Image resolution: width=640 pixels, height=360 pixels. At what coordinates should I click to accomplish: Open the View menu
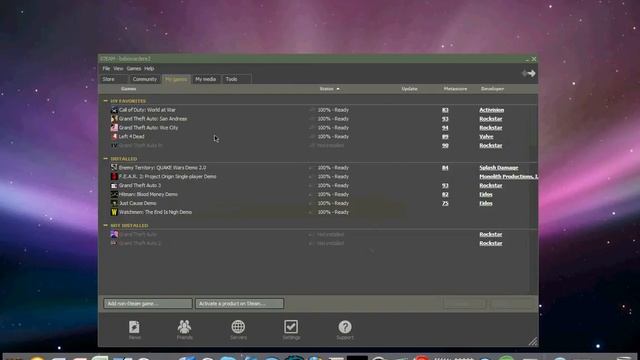pyautogui.click(x=118, y=69)
